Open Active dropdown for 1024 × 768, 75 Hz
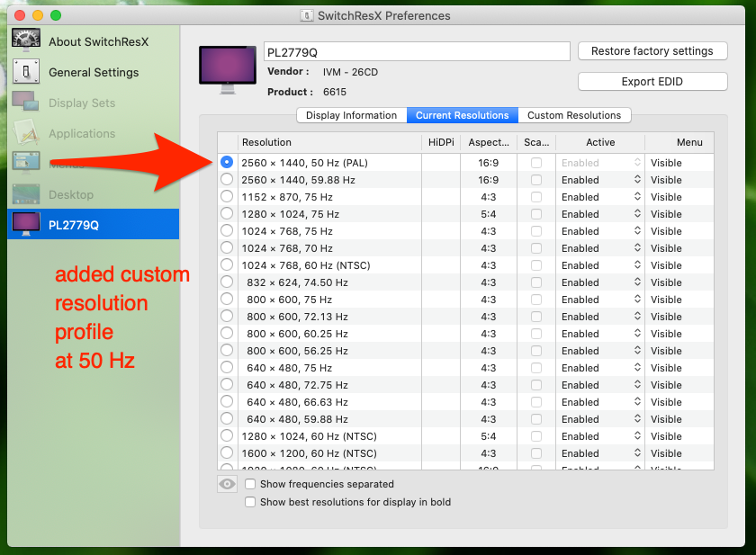The width and height of the screenshot is (756, 555). [x=600, y=231]
